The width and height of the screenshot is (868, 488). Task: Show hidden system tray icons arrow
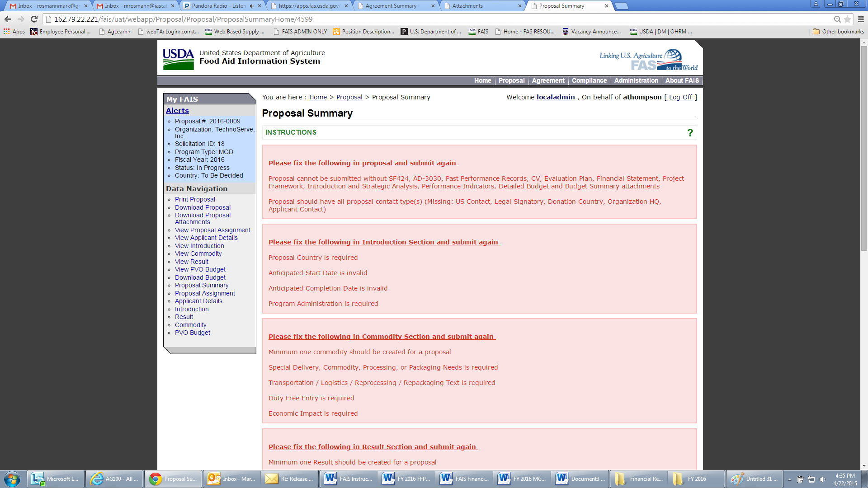[x=789, y=479]
